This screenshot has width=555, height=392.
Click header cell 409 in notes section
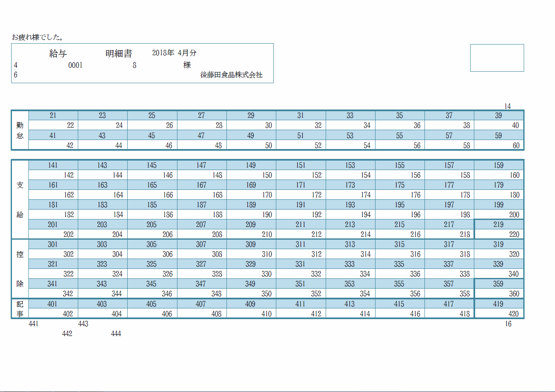click(x=250, y=304)
